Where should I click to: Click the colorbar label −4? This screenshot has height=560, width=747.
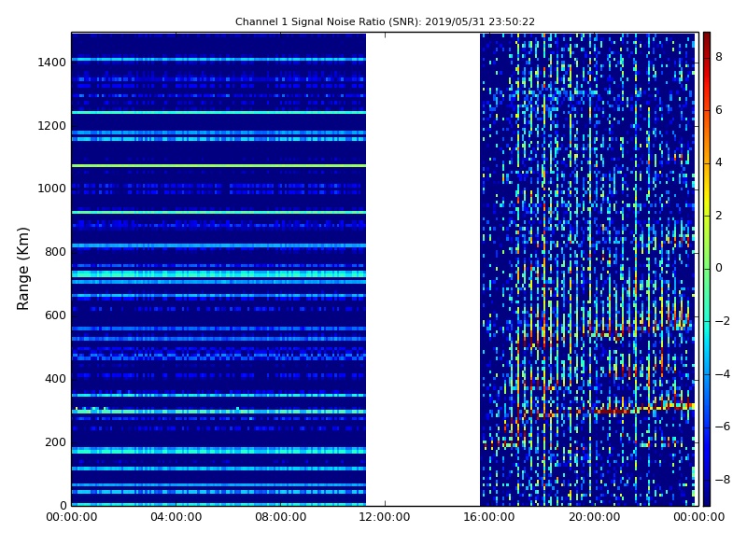(723, 374)
